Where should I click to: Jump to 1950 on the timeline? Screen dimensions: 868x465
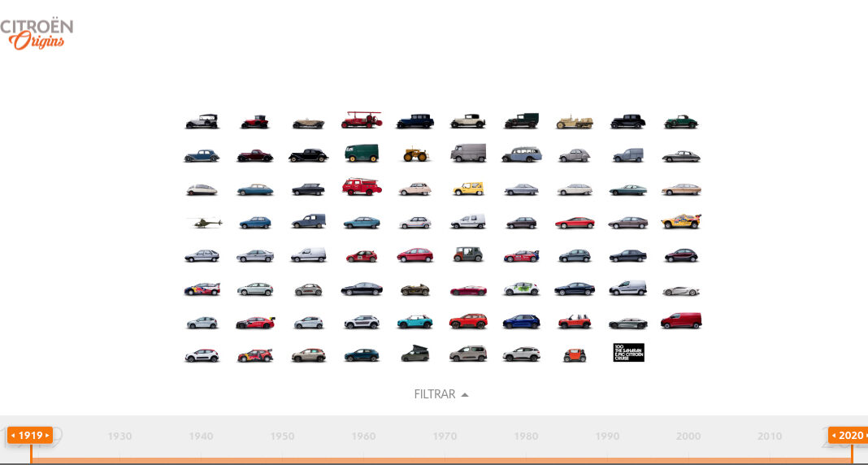coord(282,437)
